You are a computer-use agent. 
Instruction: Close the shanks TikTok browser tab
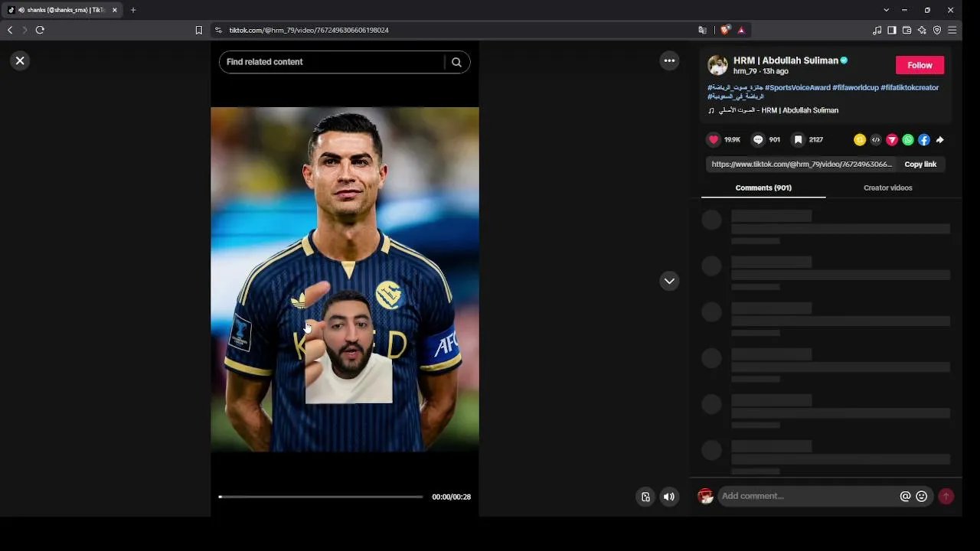click(115, 10)
